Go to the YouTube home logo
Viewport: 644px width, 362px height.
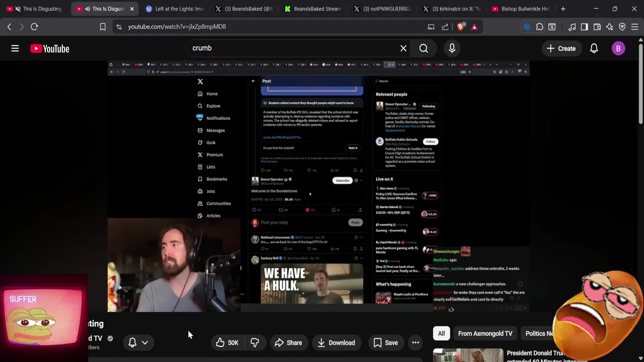[x=49, y=49]
